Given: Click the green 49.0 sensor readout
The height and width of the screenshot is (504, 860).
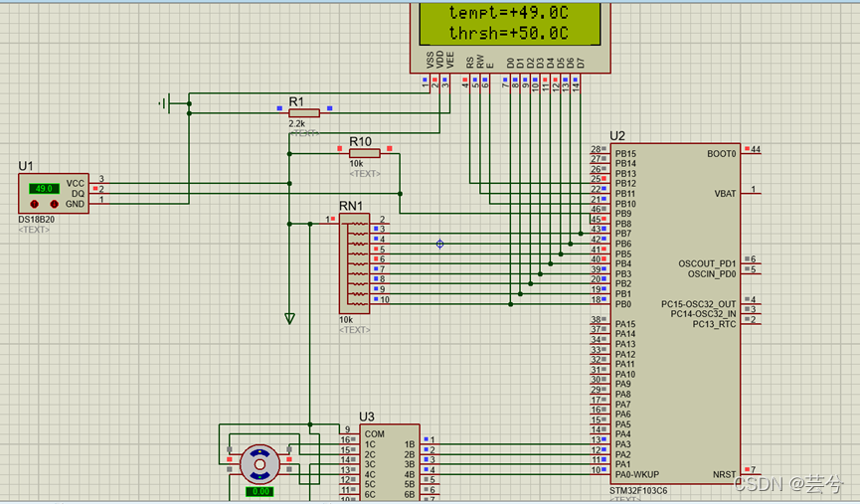Looking at the screenshot, I should (x=44, y=189).
